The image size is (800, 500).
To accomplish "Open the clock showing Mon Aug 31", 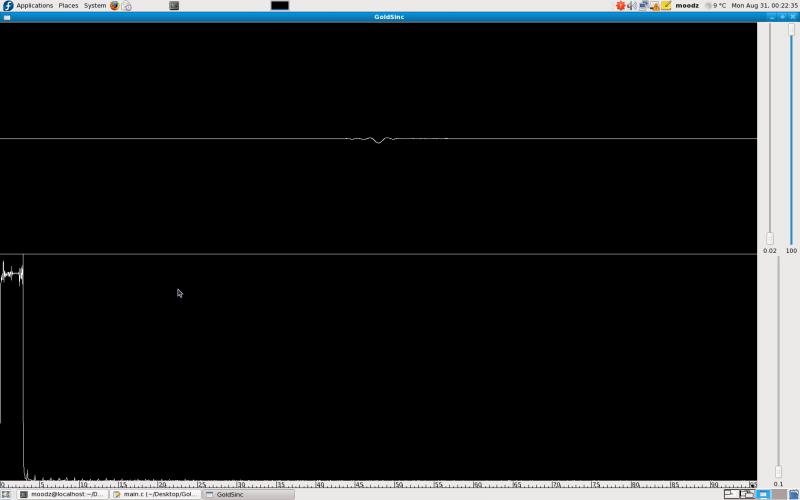I will tap(764, 6).
